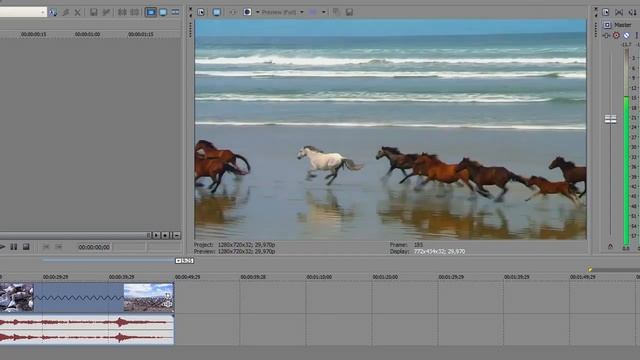Image resolution: width=640 pixels, height=360 pixels.
Task: Click the sort trimmer history icon
Action: tap(53, 12)
